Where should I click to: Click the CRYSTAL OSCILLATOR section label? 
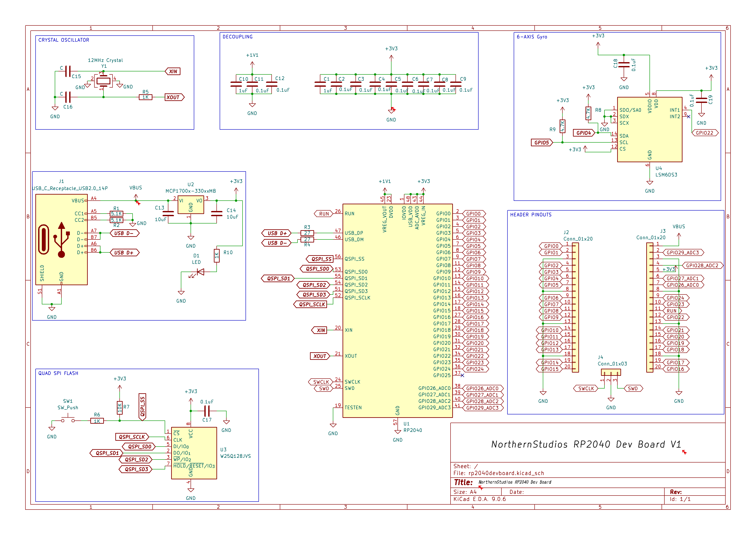[64, 40]
